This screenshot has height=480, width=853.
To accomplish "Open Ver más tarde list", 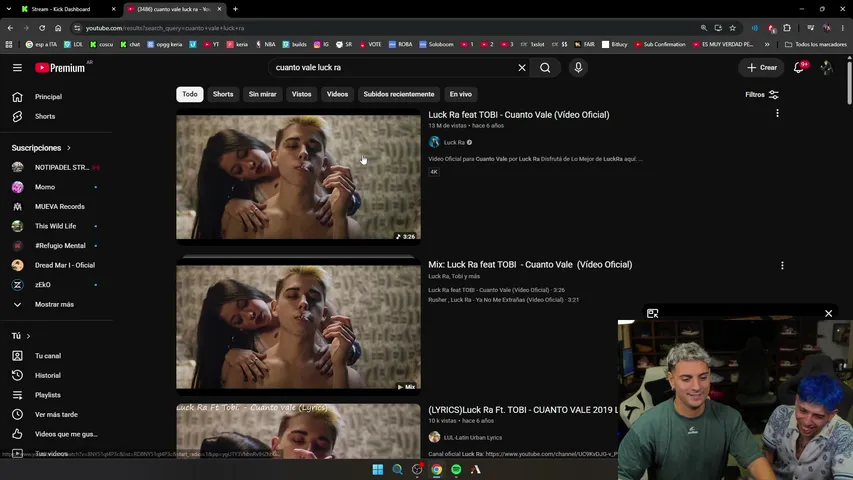I will click(x=57, y=415).
